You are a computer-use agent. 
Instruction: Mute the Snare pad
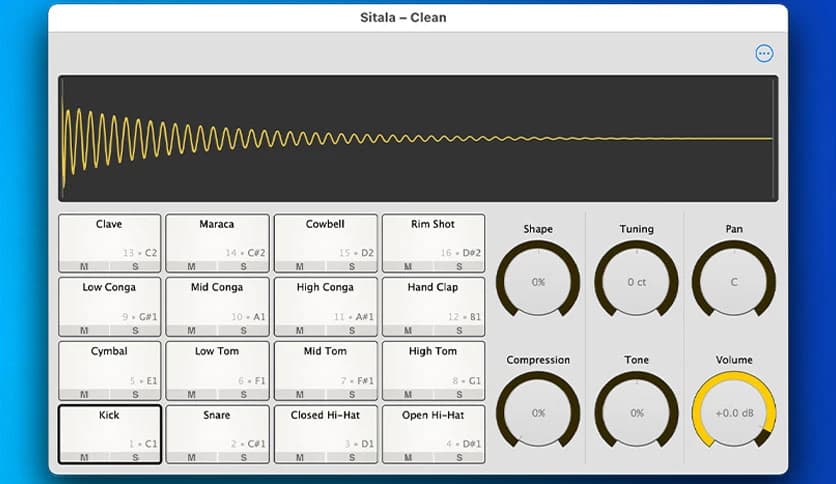[x=191, y=457]
